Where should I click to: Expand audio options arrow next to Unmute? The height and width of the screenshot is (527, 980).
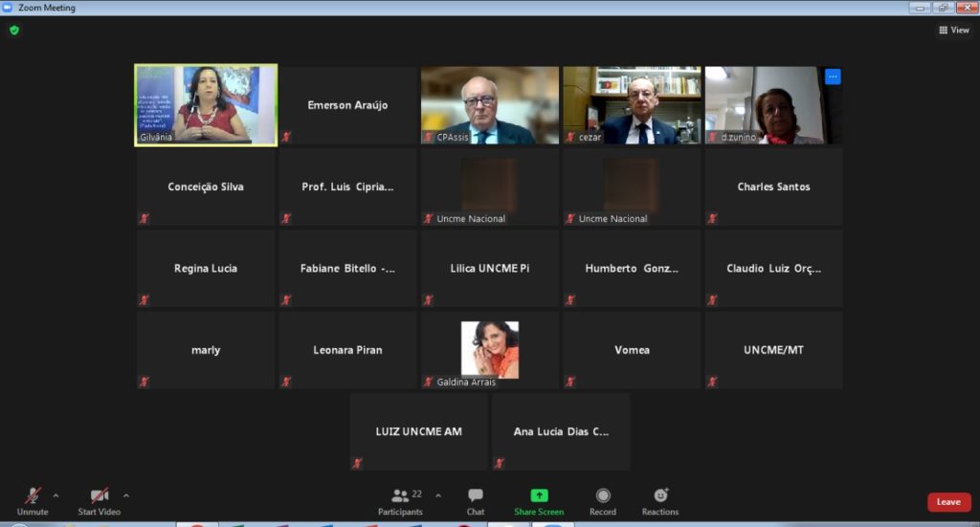(56, 495)
